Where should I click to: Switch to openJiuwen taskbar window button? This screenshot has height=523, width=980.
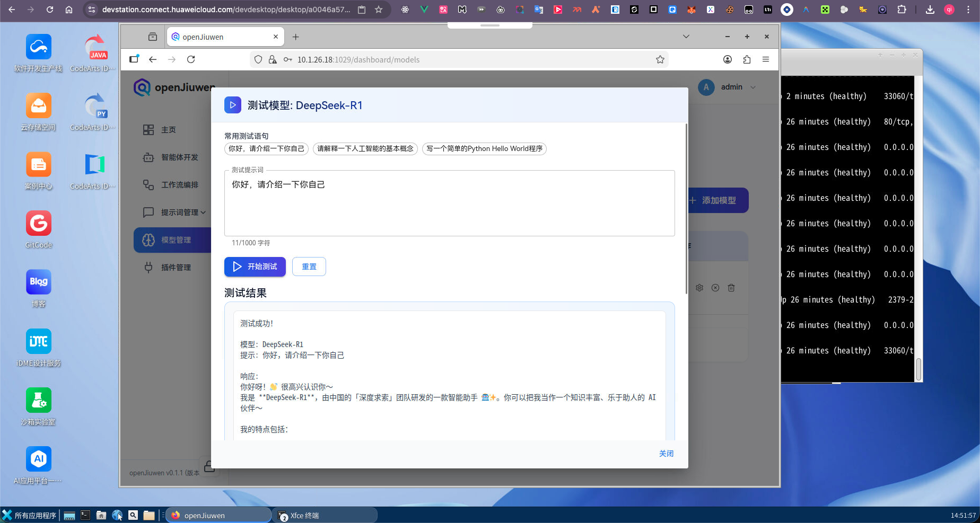pos(218,515)
